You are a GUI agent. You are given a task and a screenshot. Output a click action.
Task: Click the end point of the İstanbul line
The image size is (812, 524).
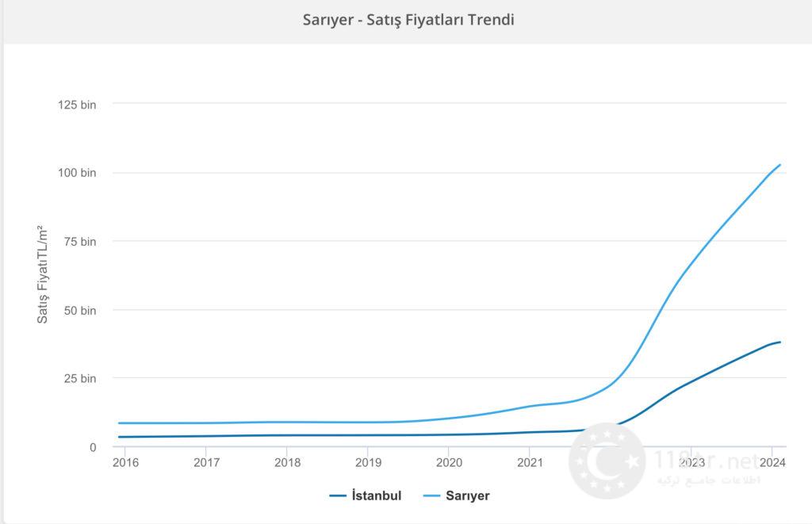[780, 342]
